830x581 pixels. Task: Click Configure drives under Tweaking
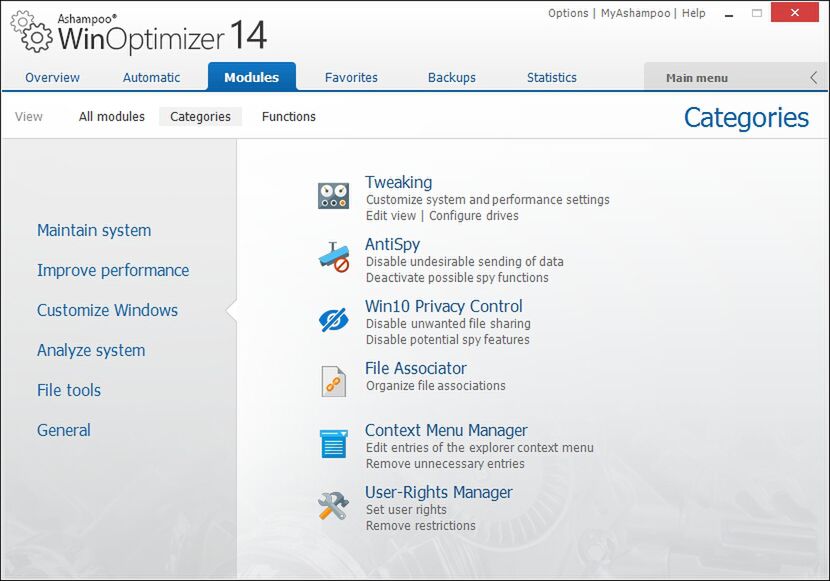pos(474,215)
